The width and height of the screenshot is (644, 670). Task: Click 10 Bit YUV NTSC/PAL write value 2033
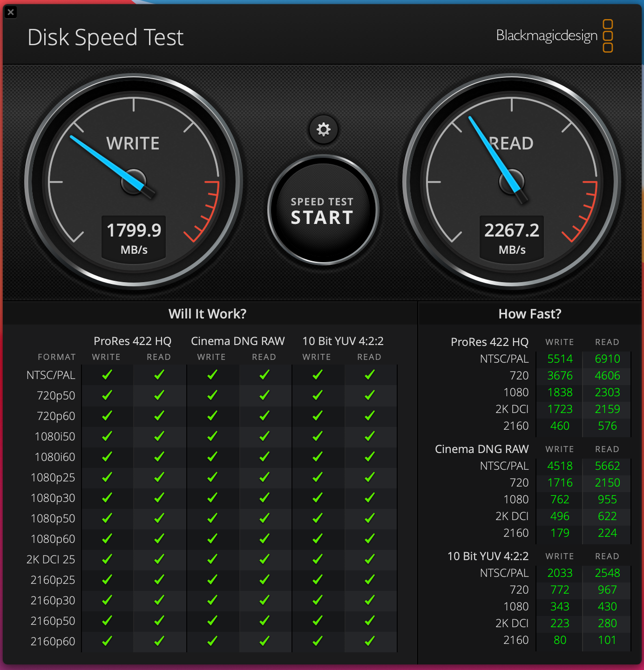pos(560,573)
